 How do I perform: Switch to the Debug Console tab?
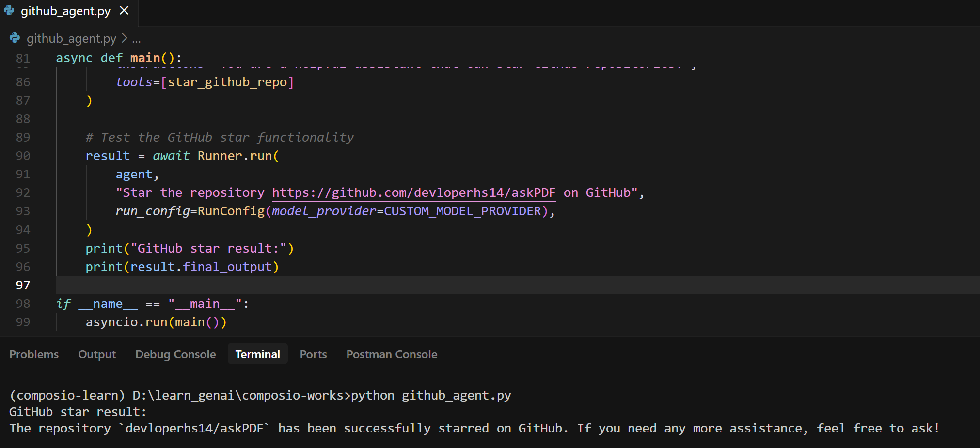click(175, 354)
